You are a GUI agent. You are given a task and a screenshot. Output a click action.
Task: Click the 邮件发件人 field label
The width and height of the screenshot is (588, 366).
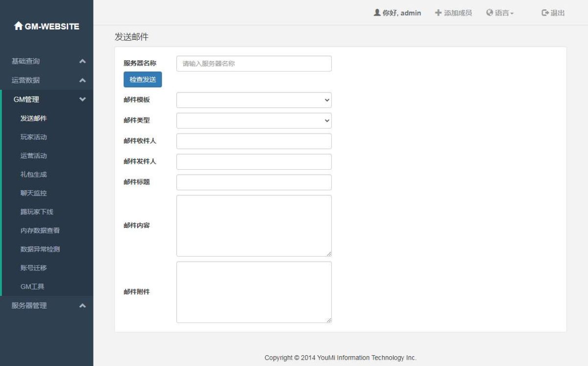click(x=140, y=161)
